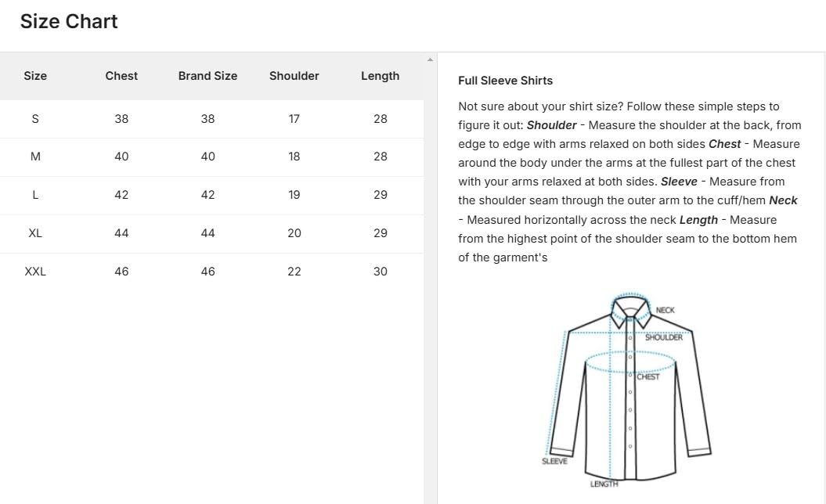Click the Shoulder column header
The width and height of the screenshot is (826, 504).
pyautogui.click(x=294, y=76)
